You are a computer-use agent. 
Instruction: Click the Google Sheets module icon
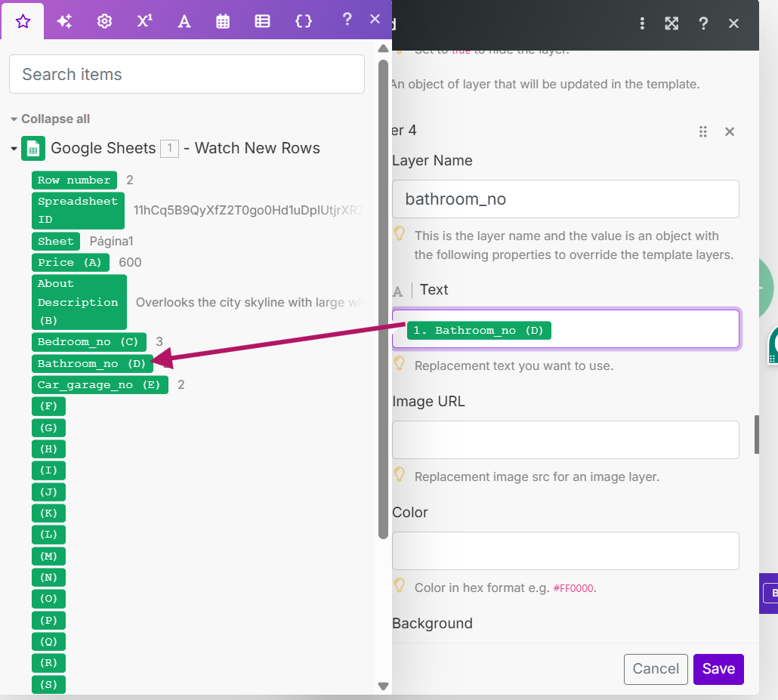pyautogui.click(x=33, y=148)
